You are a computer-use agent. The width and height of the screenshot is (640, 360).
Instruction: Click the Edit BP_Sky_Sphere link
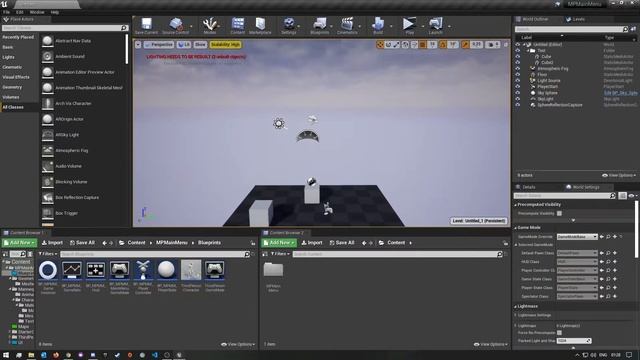(620, 93)
